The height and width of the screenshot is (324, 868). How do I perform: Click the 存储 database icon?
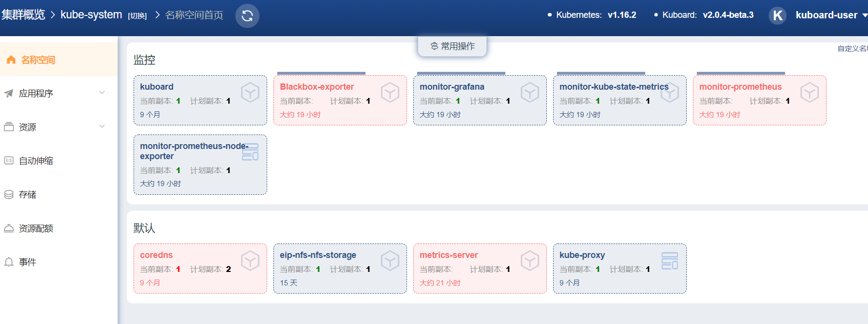pos(9,194)
